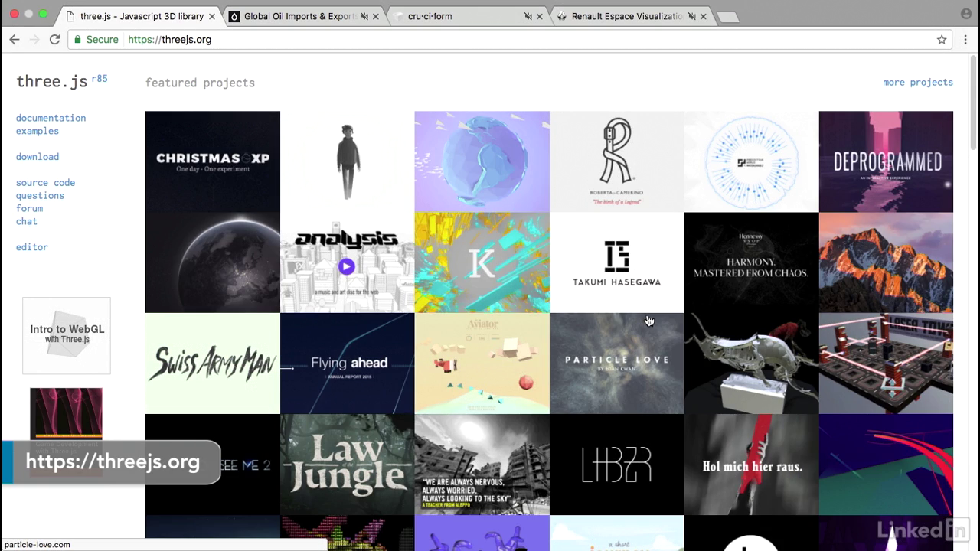The height and width of the screenshot is (551, 980).
Task: Open the documentation link in sidebar
Action: point(51,118)
